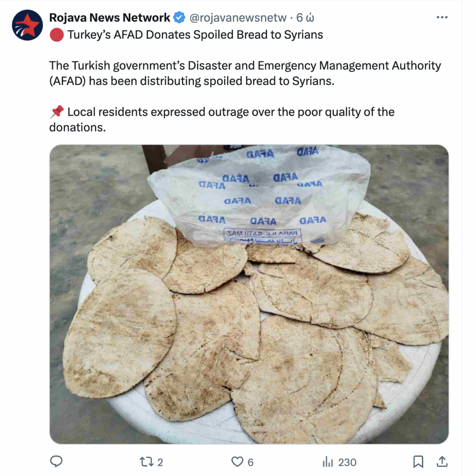Image resolution: width=476 pixels, height=476 pixels.
Task: Click the 230 views count
Action: pos(347,463)
